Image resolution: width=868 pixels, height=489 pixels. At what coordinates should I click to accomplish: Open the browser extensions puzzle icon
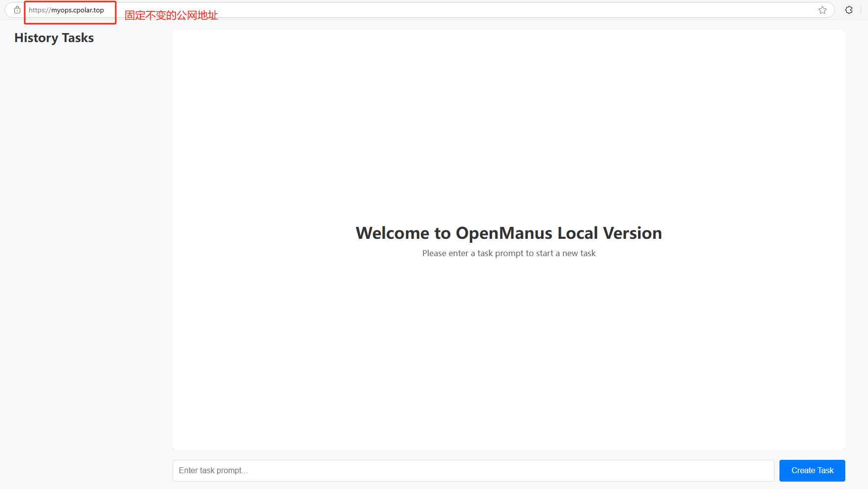[x=849, y=10]
